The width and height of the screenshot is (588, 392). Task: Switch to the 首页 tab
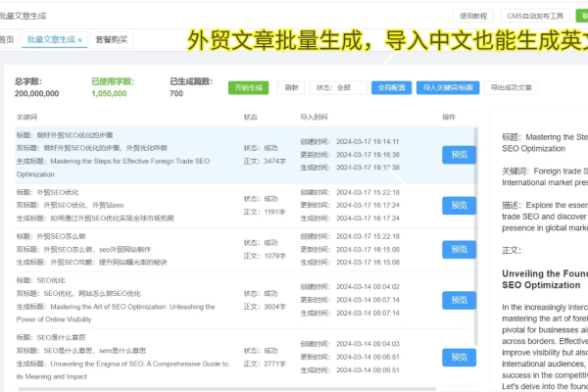coord(7,40)
